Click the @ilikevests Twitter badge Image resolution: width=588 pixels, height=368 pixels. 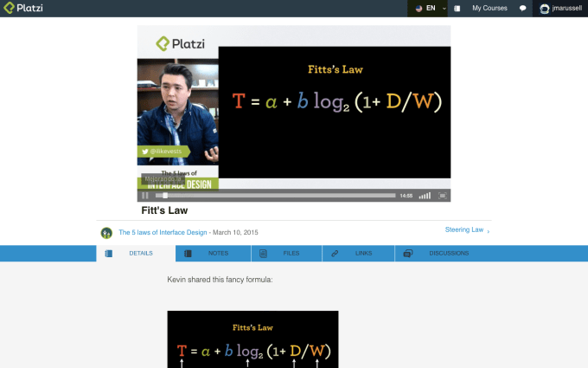point(163,152)
